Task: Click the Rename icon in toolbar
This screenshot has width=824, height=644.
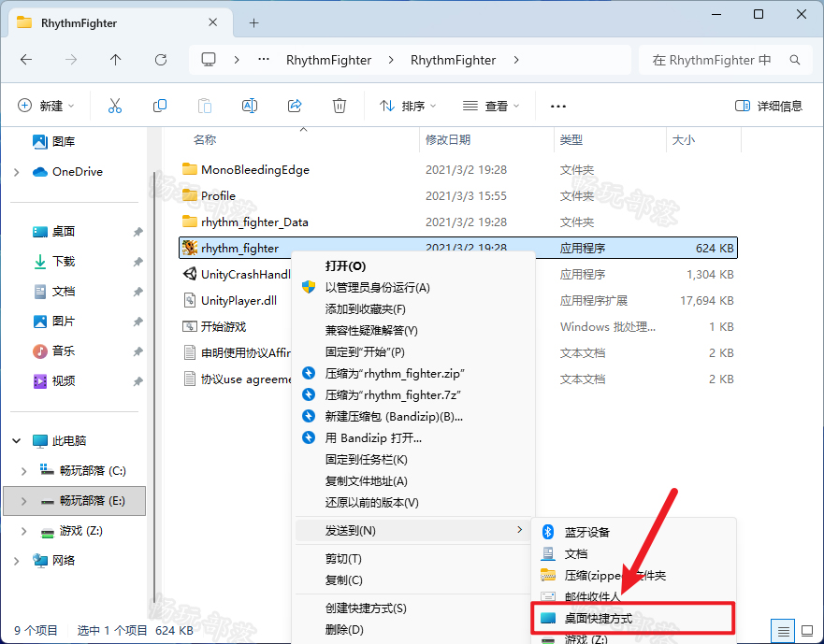Action: [250, 107]
